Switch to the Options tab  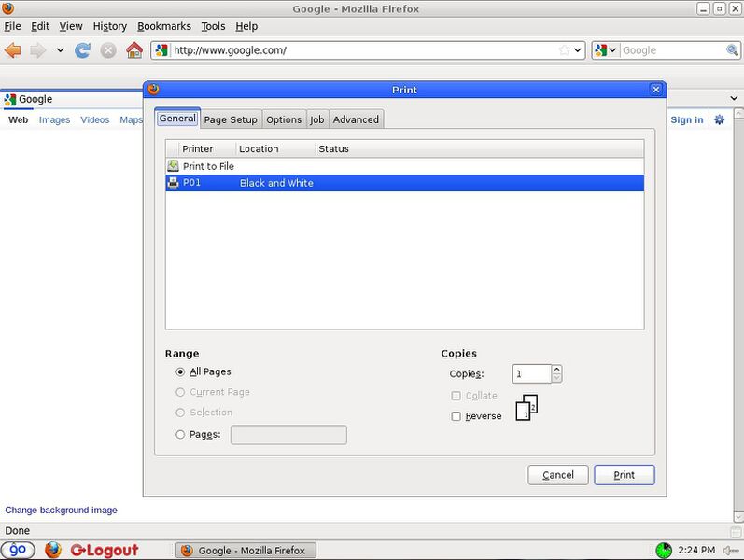coord(284,119)
